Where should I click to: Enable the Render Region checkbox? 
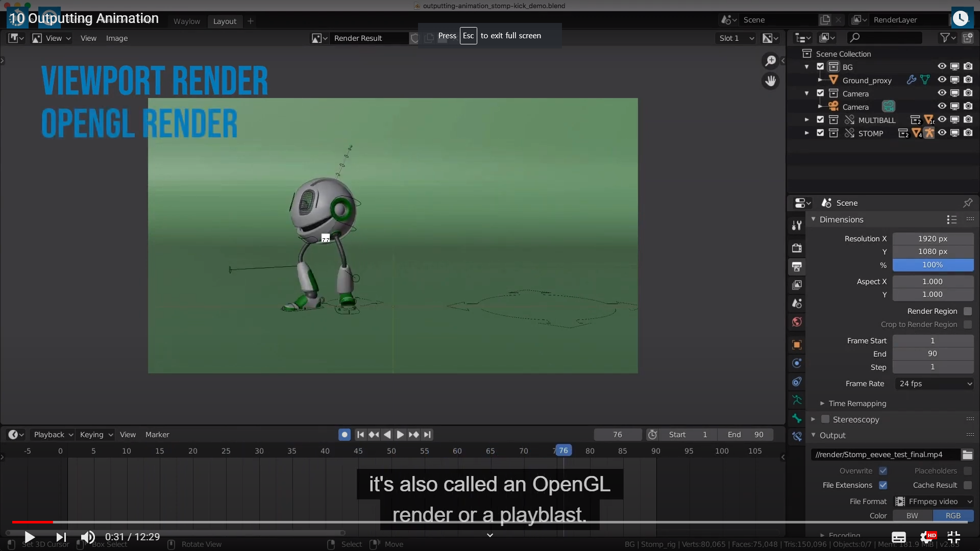pyautogui.click(x=967, y=311)
